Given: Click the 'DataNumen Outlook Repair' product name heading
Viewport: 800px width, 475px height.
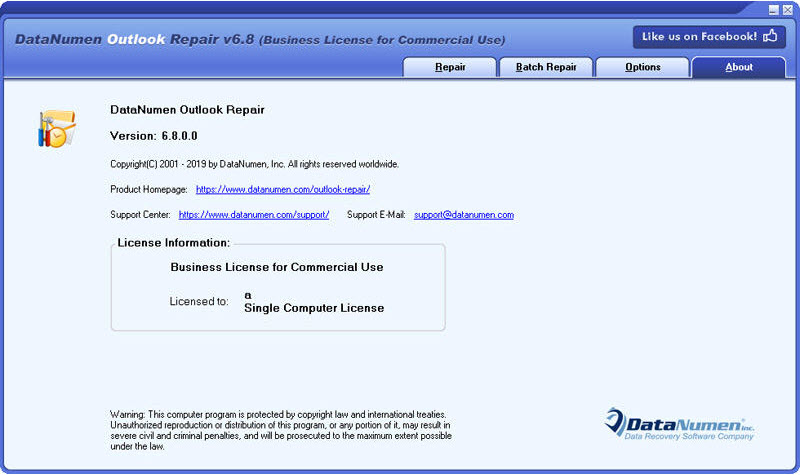Looking at the screenshot, I should pos(187,110).
